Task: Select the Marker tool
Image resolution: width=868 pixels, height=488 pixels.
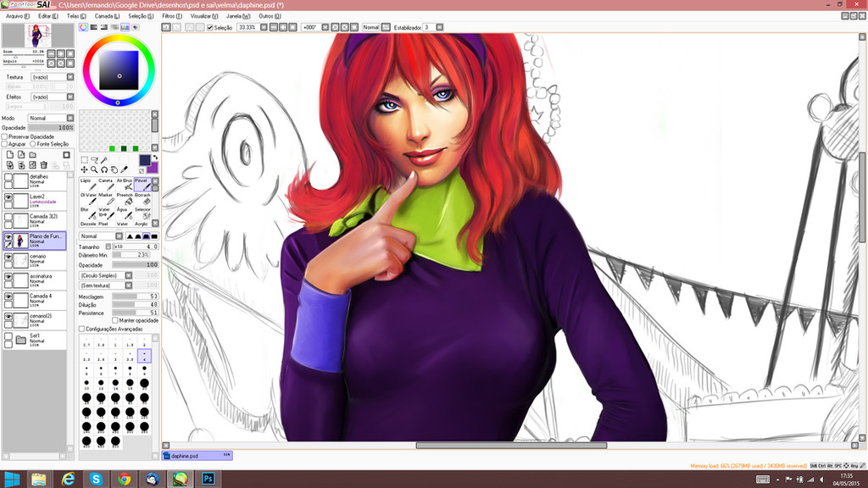Action: click(106, 198)
